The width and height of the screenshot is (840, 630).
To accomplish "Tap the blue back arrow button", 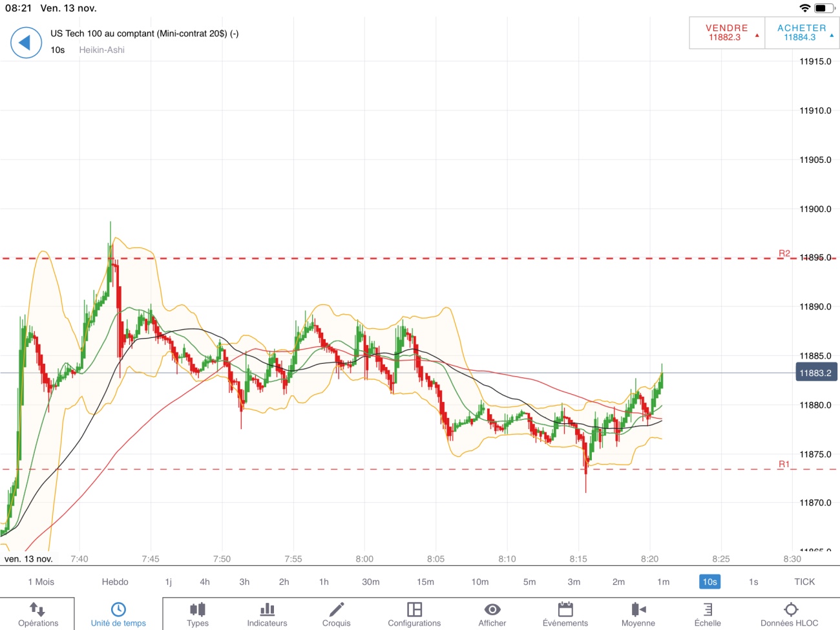I will pos(26,43).
